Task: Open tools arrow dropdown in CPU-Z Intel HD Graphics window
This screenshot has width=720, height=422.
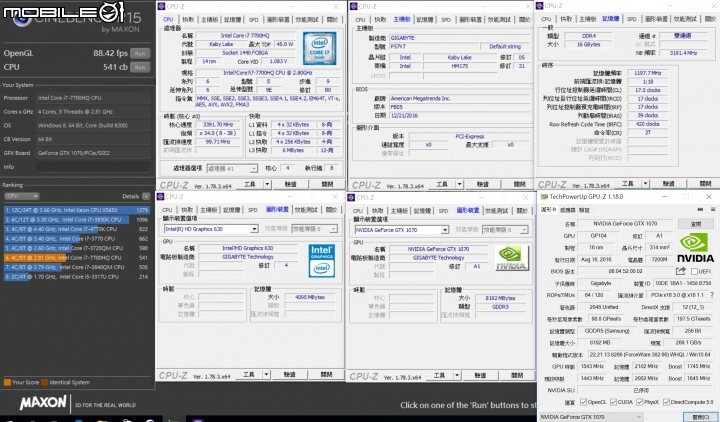Action: click(266, 375)
